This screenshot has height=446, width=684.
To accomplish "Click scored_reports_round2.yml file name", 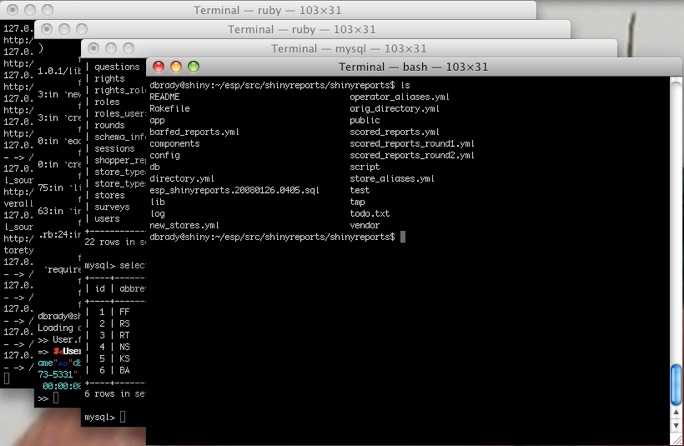I will 412,155.
